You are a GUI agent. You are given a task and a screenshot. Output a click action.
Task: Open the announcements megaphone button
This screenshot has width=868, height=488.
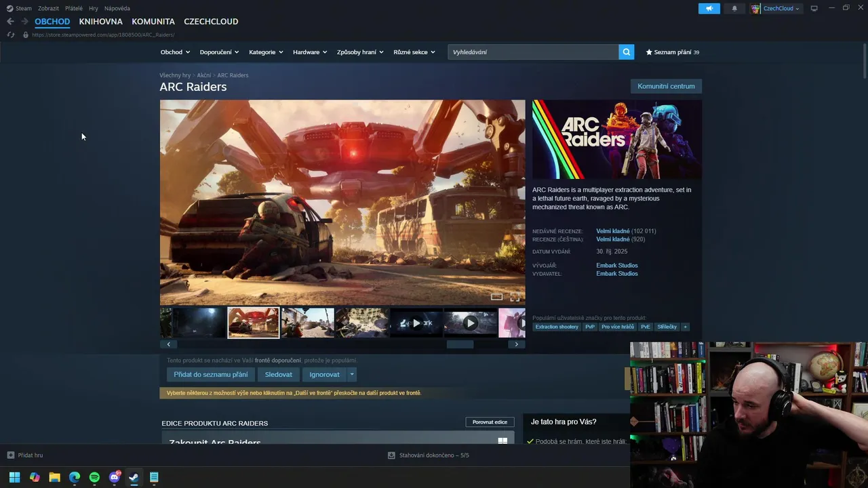[x=709, y=9]
